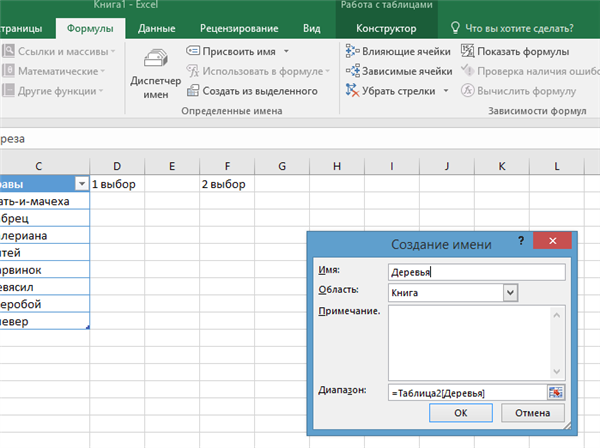Select cell containing 1 выбор
The height and width of the screenshot is (448, 600).
click(117, 184)
